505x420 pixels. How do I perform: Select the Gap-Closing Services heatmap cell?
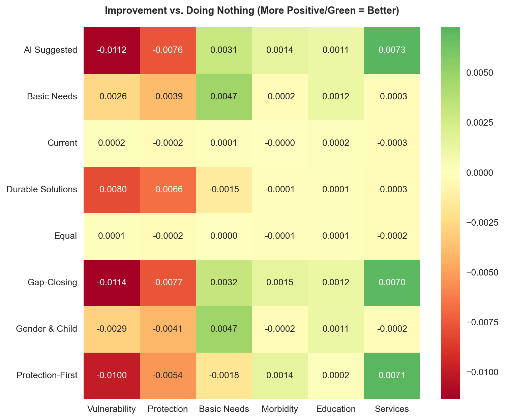pos(392,282)
